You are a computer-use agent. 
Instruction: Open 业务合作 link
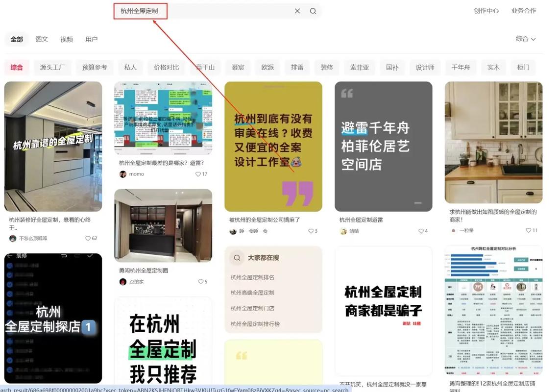click(523, 11)
